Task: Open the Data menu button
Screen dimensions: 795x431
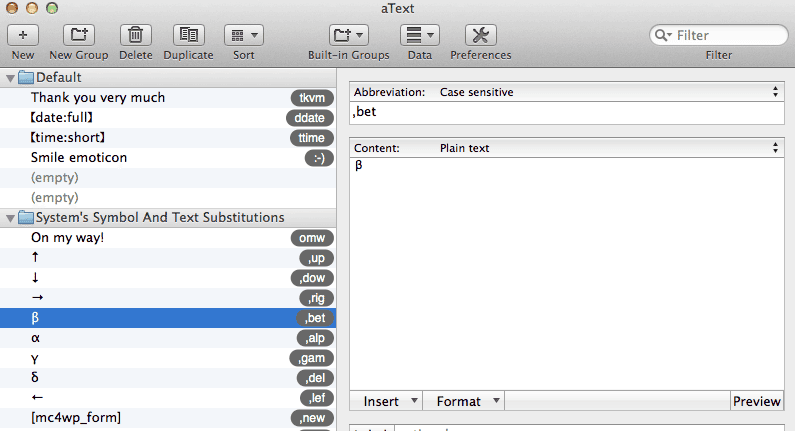Action: point(420,35)
